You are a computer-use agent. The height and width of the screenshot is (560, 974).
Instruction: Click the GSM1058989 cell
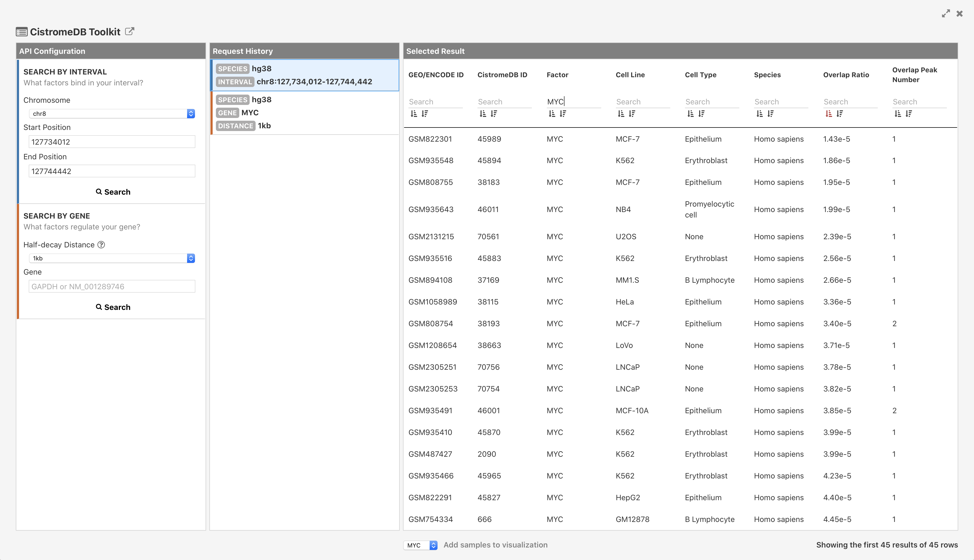click(x=433, y=302)
